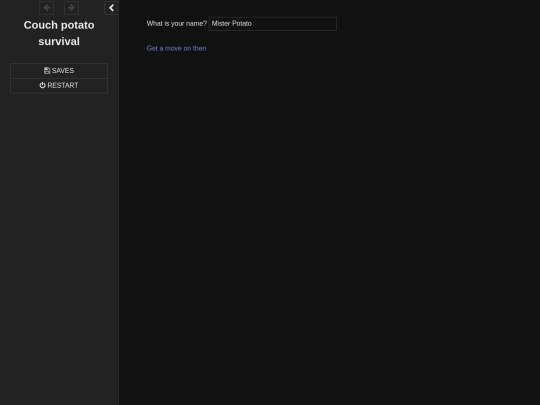540x405 pixels.
Task: Select the "Couch potato survival" title text
Action: tap(59, 33)
